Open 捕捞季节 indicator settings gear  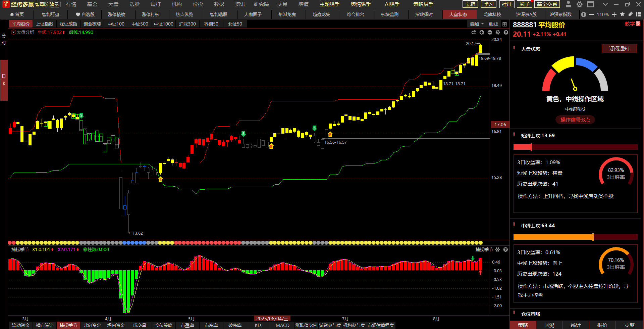[497, 249]
